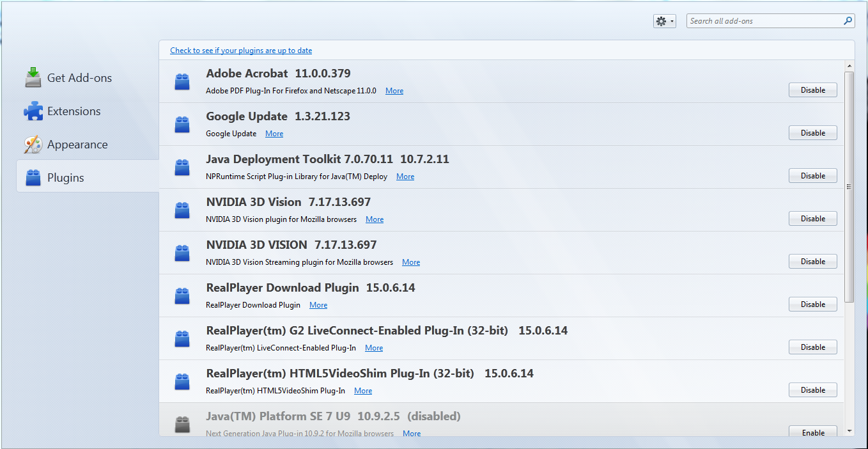Select RealPlayer(tm) HTML5VideoShim Plug-In (32-bit) title
Image resolution: width=868 pixels, height=449 pixels.
click(x=369, y=374)
